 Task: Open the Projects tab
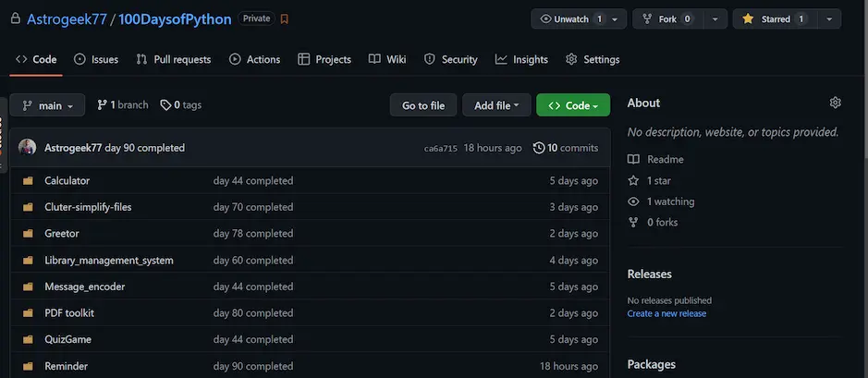[324, 59]
